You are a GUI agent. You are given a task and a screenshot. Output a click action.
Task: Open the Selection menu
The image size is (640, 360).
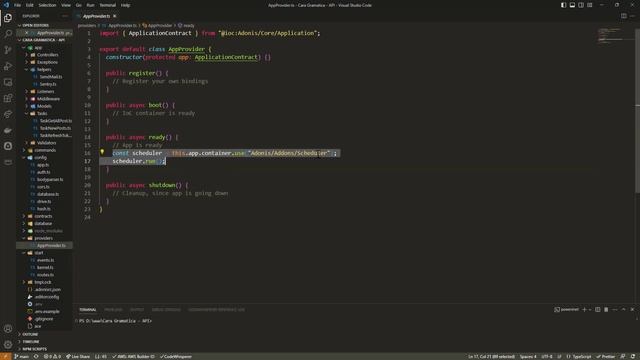pyautogui.click(x=47, y=5)
